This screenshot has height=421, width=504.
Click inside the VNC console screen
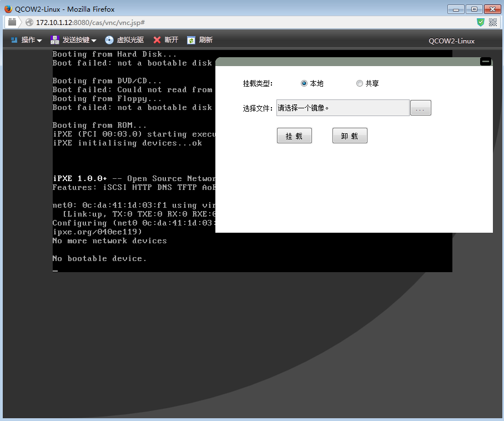click(133, 211)
